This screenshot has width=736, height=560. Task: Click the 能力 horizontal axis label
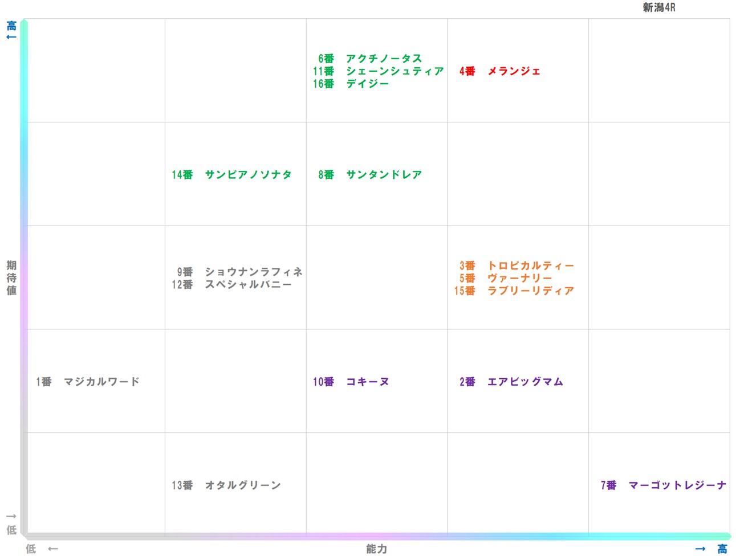(x=376, y=549)
